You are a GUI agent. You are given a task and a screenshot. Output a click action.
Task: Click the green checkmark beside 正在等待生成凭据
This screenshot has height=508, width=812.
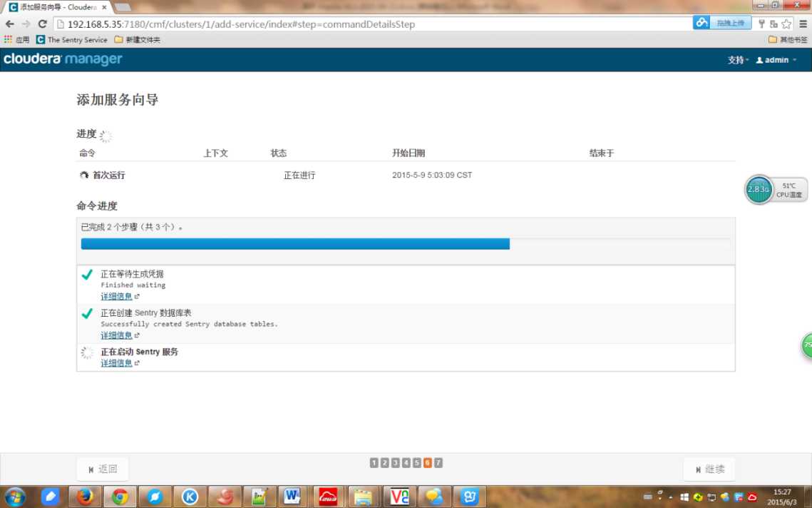click(x=87, y=274)
